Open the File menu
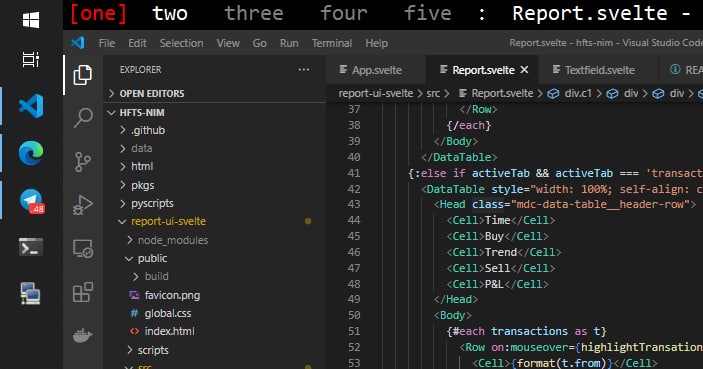The height and width of the screenshot is (369, 703). pos(107,43)
